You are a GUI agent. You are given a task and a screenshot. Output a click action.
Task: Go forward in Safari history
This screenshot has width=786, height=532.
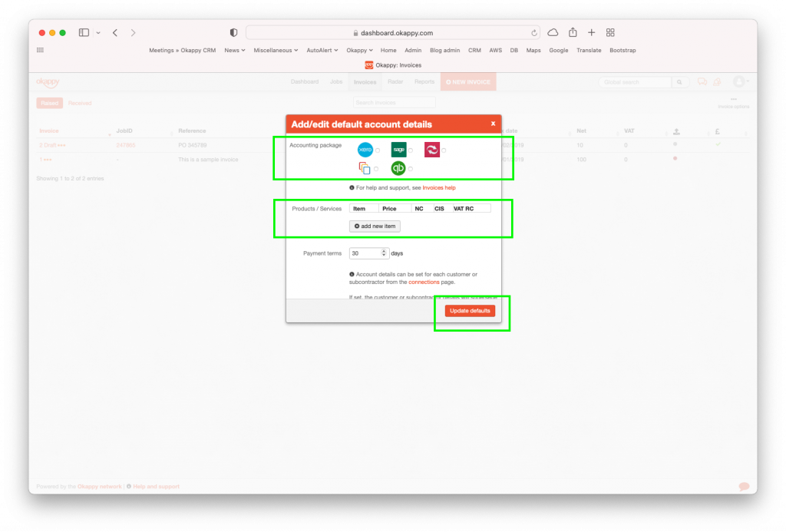[x=133, y=32]
